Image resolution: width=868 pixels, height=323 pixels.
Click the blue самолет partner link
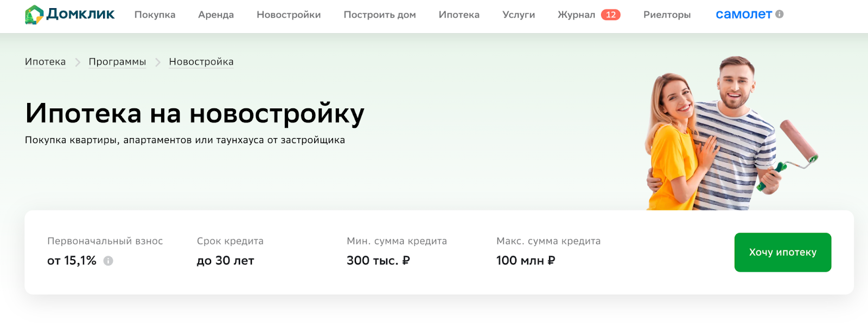click(743, 15)
